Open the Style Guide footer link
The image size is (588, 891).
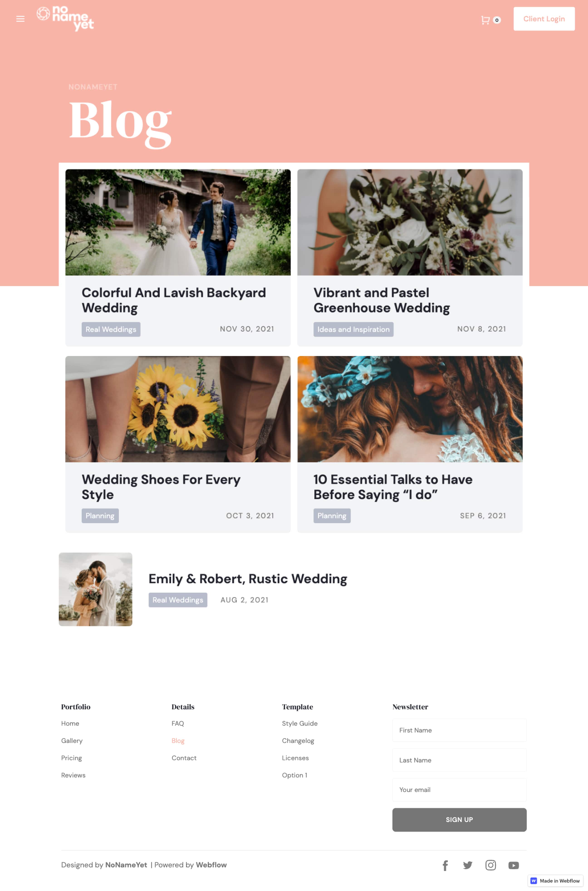tap(300, 723)
